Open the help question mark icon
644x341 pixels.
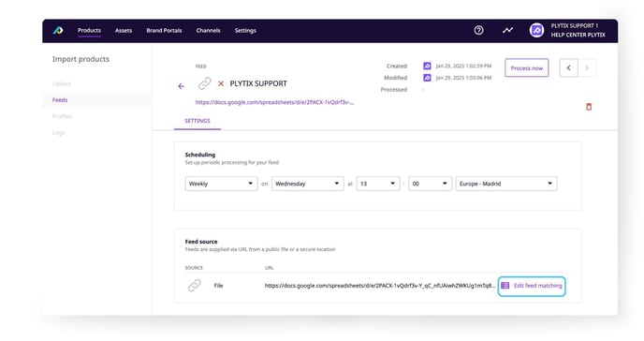coord(478,30)
